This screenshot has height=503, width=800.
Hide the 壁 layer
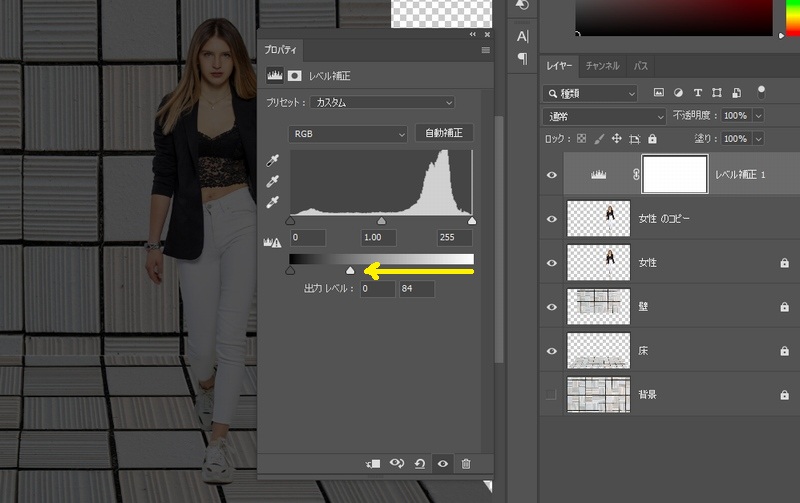tap(551, 306)
